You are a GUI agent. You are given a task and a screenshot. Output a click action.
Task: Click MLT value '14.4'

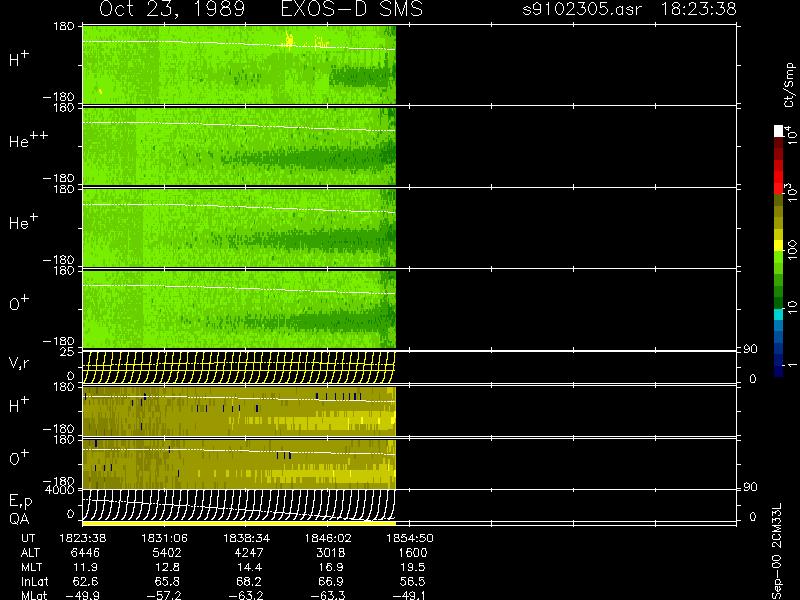pyautogui.click(x=252, y=567)
